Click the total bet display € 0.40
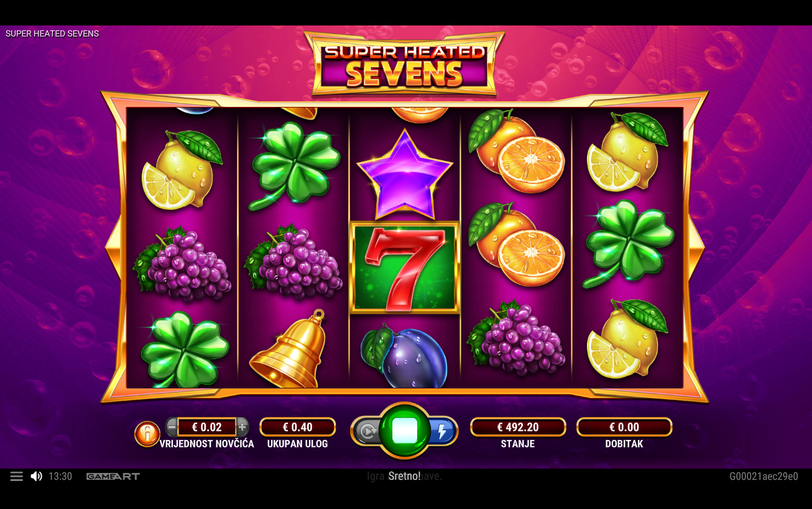Image resolution: width=812 pixels, height=509 pixels. tap(298, 427)
